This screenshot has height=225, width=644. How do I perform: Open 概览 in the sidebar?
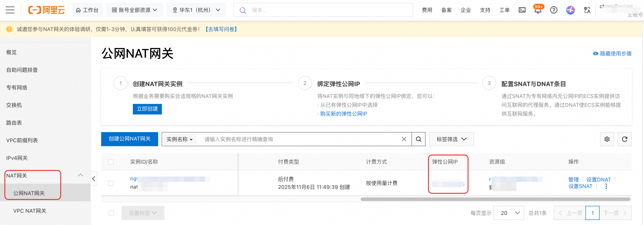pyautogui.click(x=11, y=52)
